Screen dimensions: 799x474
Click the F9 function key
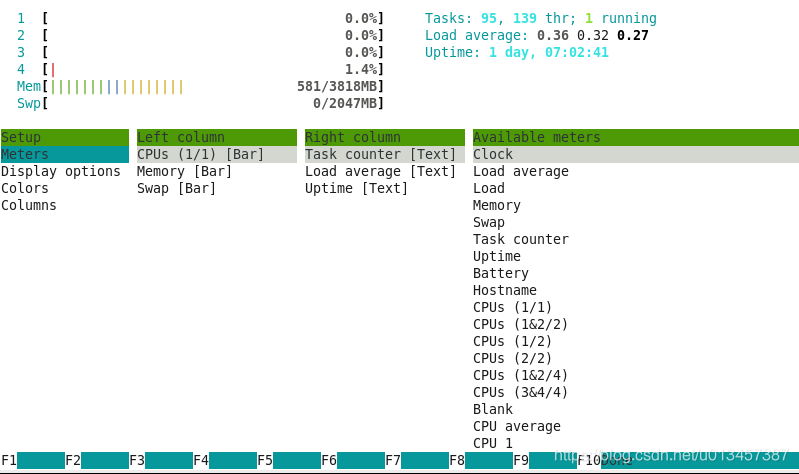(545, 460)
